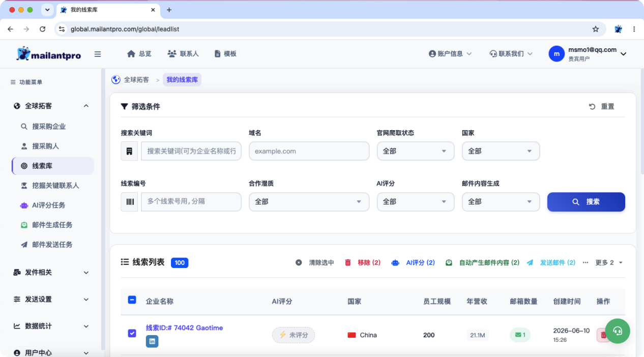Viewport: 644px width, 357px height.
Task: Click the browser address bar URL
Action: point(125,29)
